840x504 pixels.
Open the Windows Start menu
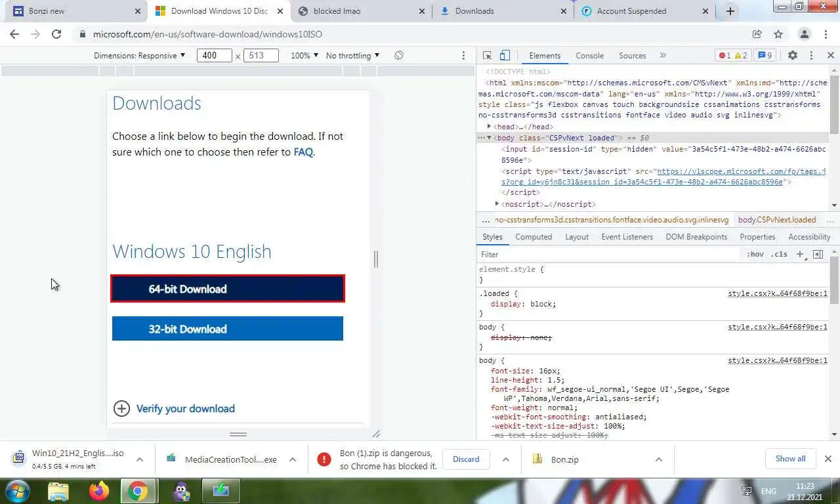[18, 491]
